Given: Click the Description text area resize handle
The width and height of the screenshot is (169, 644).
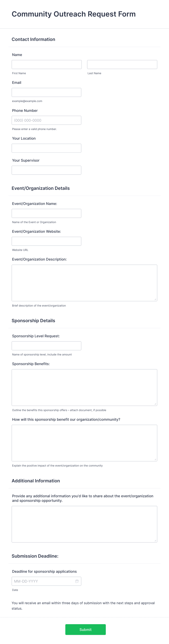Looking at the screenshot, I should tap(156, 299).
